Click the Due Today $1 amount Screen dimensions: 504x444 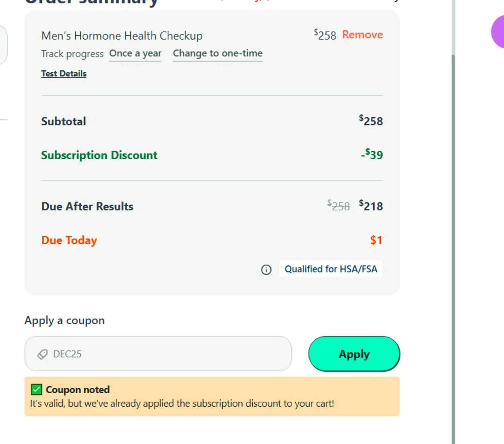click(x=376, y=240)
